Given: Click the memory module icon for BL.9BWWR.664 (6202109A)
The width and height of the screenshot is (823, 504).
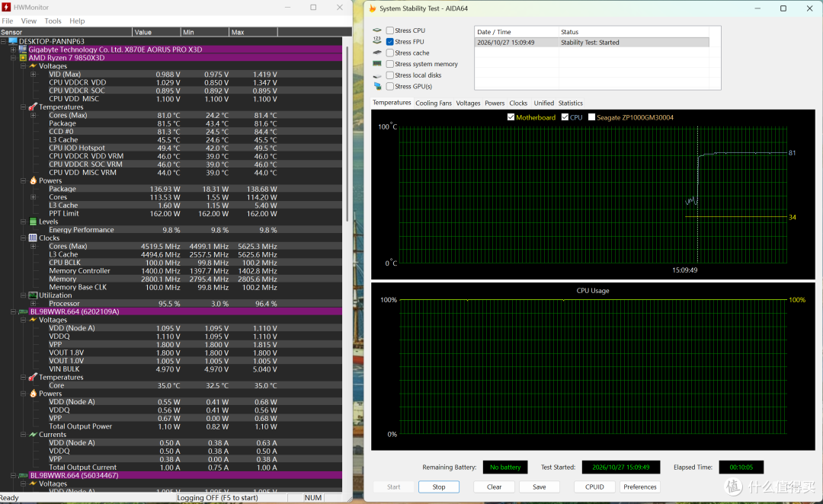Looking at the screenshot, I should 23,311.
